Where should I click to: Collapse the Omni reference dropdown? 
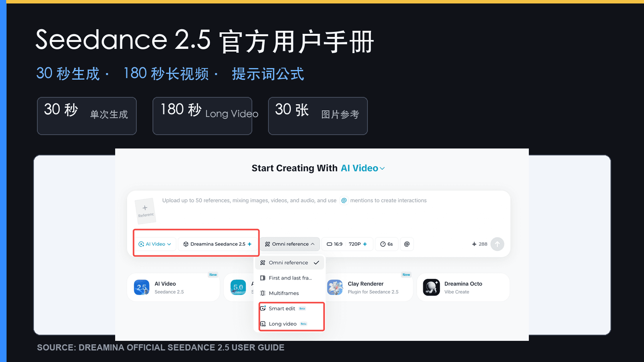pyautogui.click(x=290, y=244)
